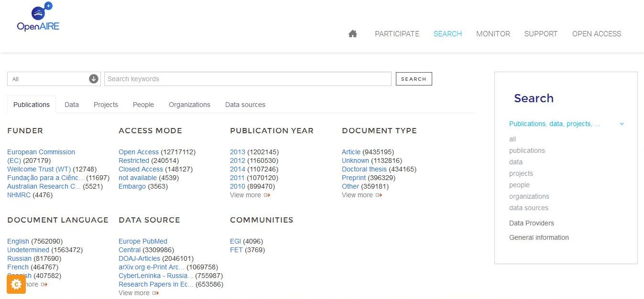Filter publications by year 2010
The height and width of the screenshot is (299, 644).
(238, 186)
